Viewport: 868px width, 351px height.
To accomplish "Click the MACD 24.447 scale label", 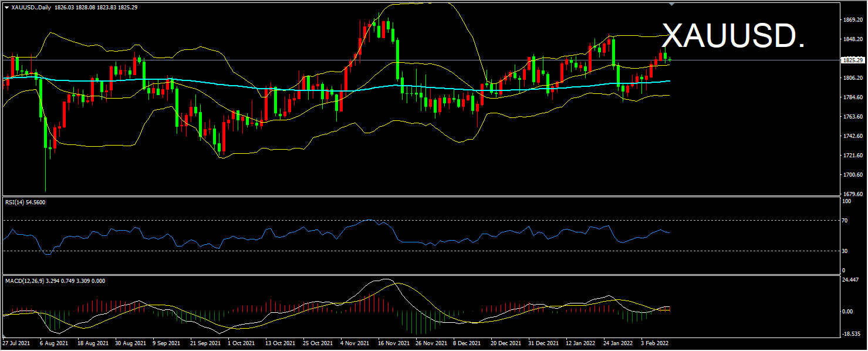I will 851,279.
